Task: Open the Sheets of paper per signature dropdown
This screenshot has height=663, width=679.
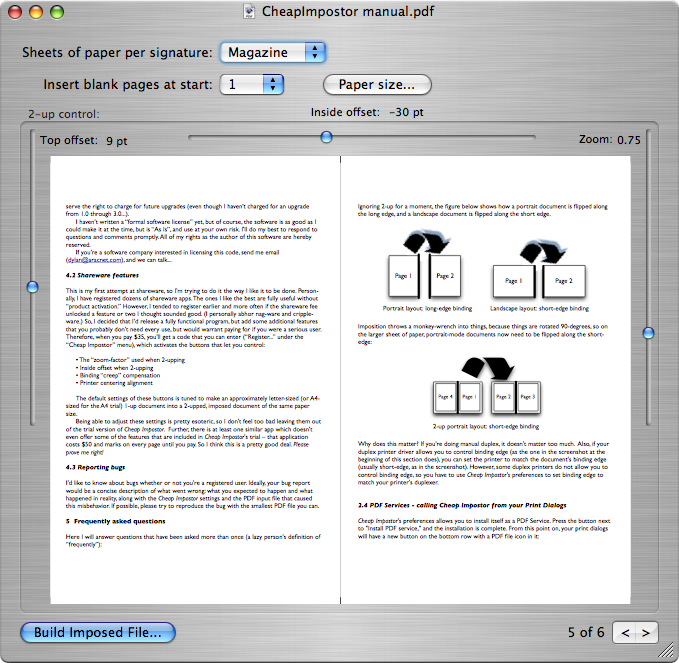Action: [x=273, y=52]
